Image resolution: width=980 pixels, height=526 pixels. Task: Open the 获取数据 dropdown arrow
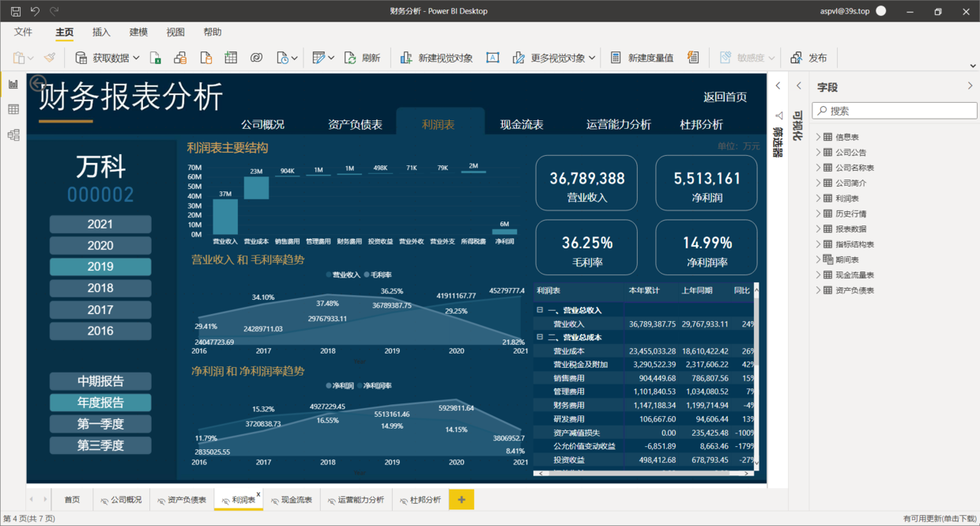pyautogui.click(x=136, y=58)
